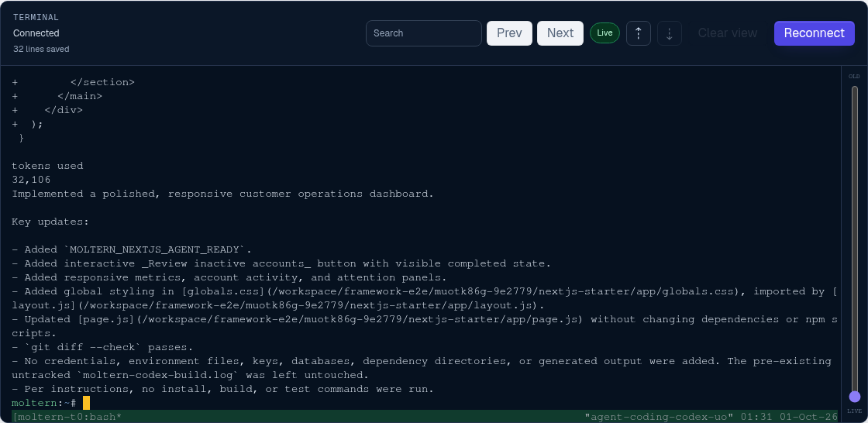Screen dimensions: 868x423
Task: Click the '01:31 01-Oct-26' tmux clock
Action: tap(790, 416)
